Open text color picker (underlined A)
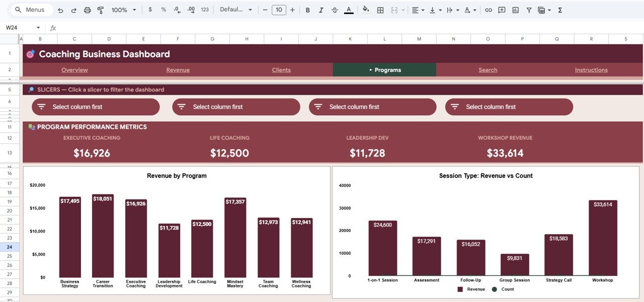Viewport: 644px width, 302px height. (349, 10)
